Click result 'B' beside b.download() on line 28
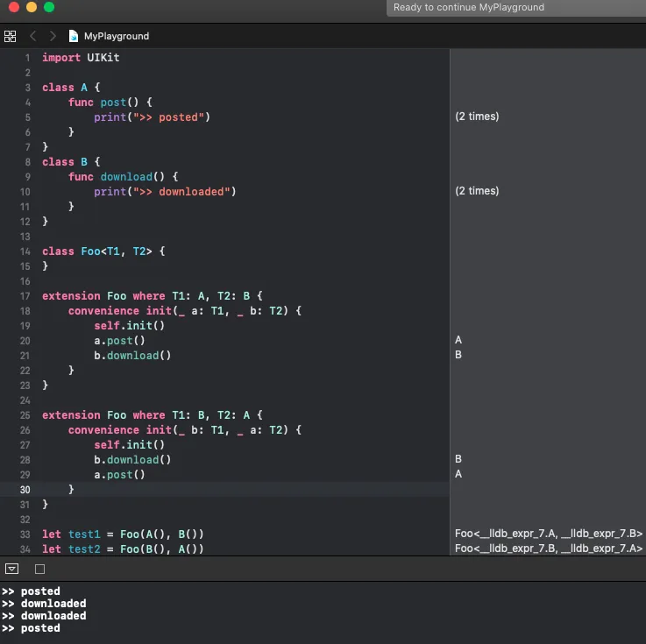The image size is (646, 644). (458, 459)
